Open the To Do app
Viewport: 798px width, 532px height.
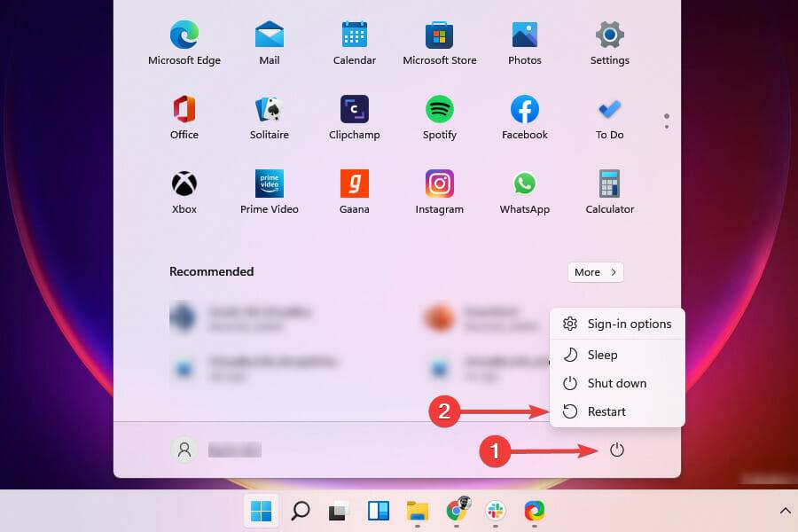(x=610, y=118)
